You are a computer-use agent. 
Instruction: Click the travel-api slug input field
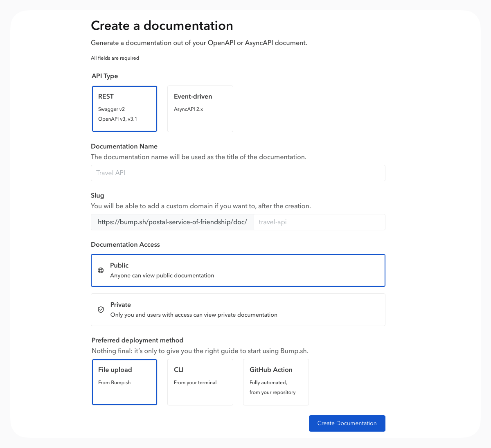click(319, 222)
